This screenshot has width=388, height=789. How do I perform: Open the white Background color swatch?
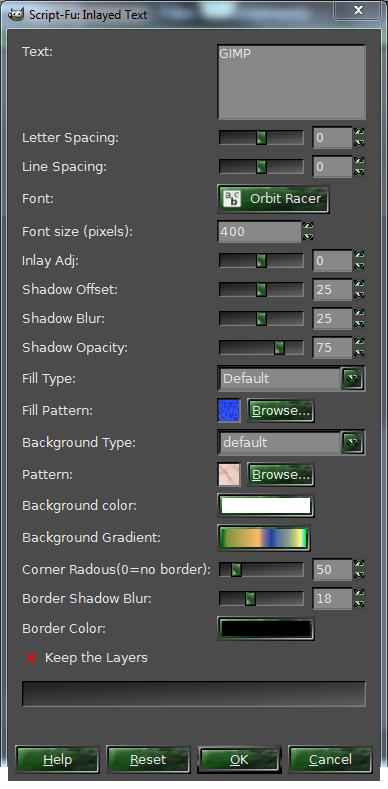pyautogui.click(x=266, y=506)
